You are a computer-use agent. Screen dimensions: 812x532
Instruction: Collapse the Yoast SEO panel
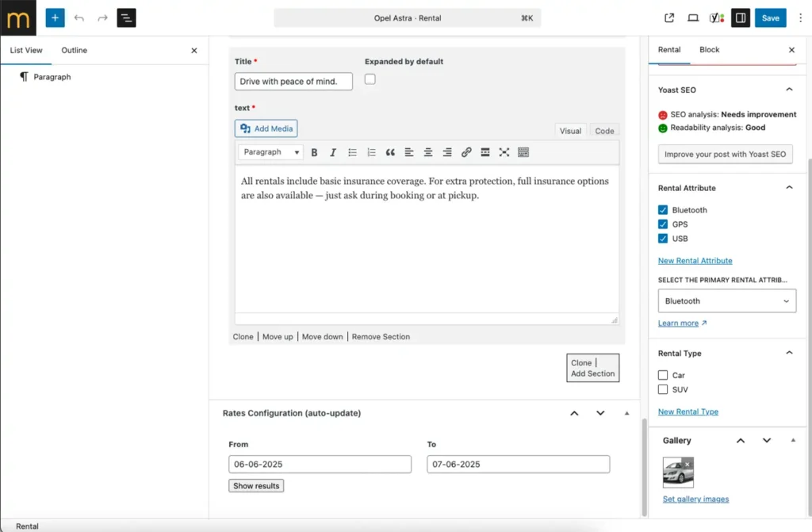788,90
